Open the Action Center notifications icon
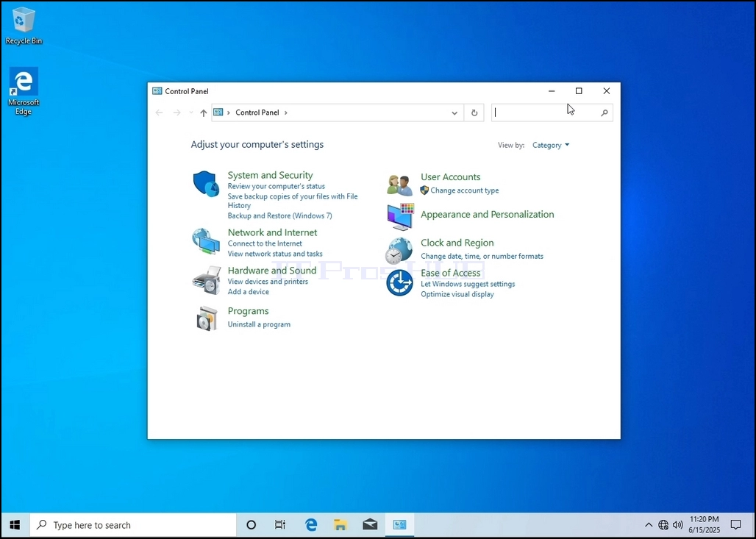 coord(735,525)
